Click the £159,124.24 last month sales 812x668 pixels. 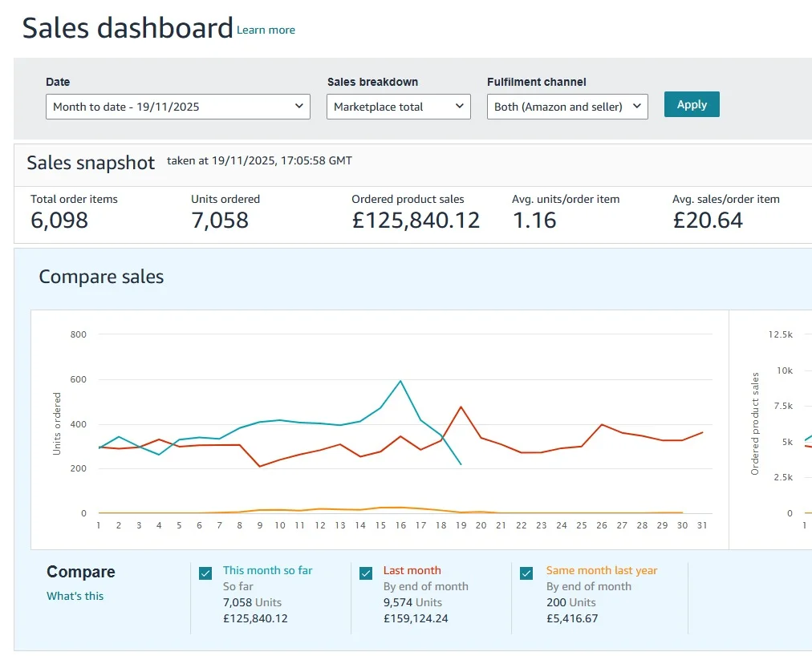tap(416, 618)
